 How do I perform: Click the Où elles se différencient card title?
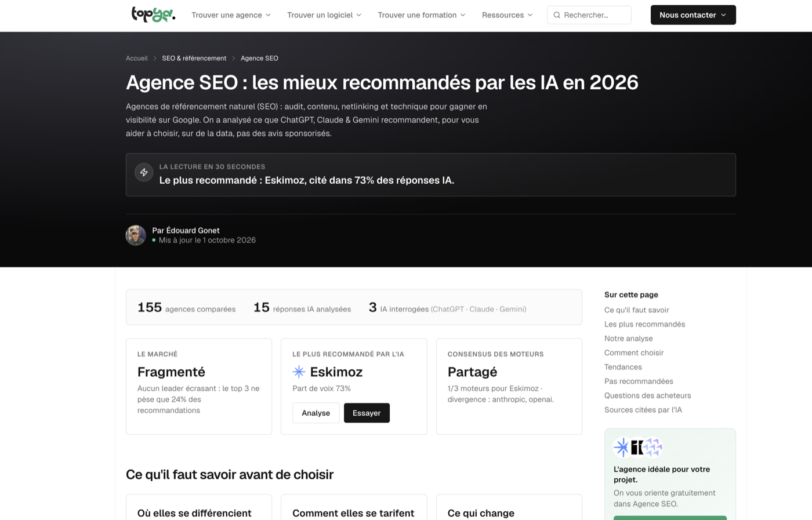[x=194, y=513]
